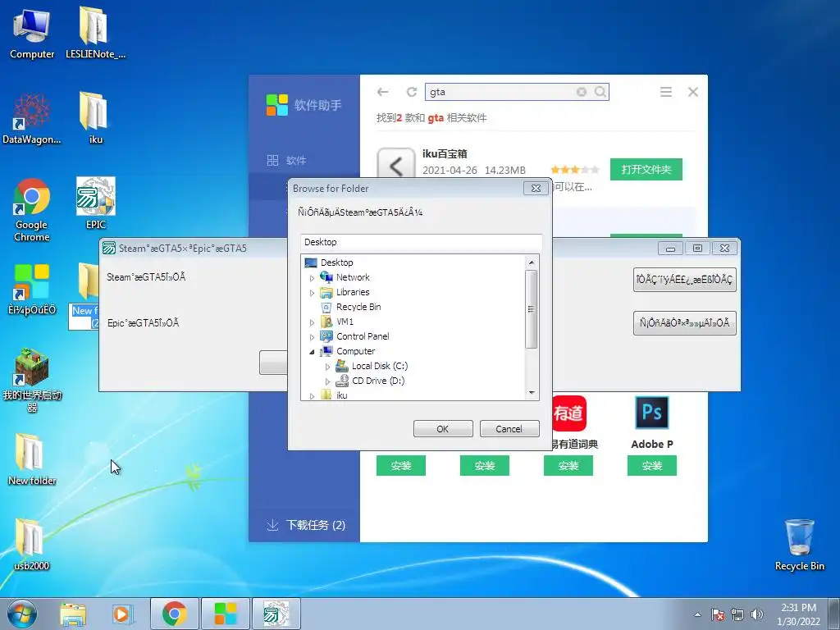The width and height of the screenshot is (840, 630).
Task: Click the lower right button in GTA5 tool
Action: coord(685,323)
